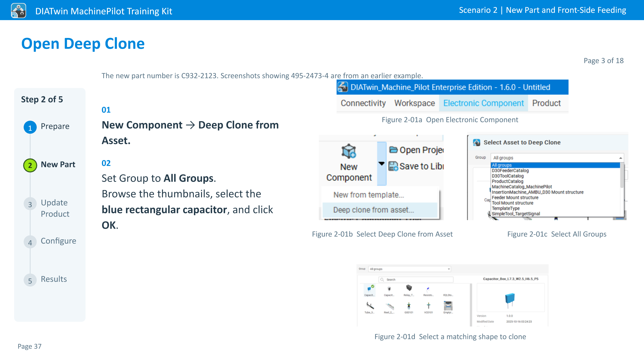Open the Connectivity tab
The height and width of the screenshot is (362, 644).
pos(363,103)
